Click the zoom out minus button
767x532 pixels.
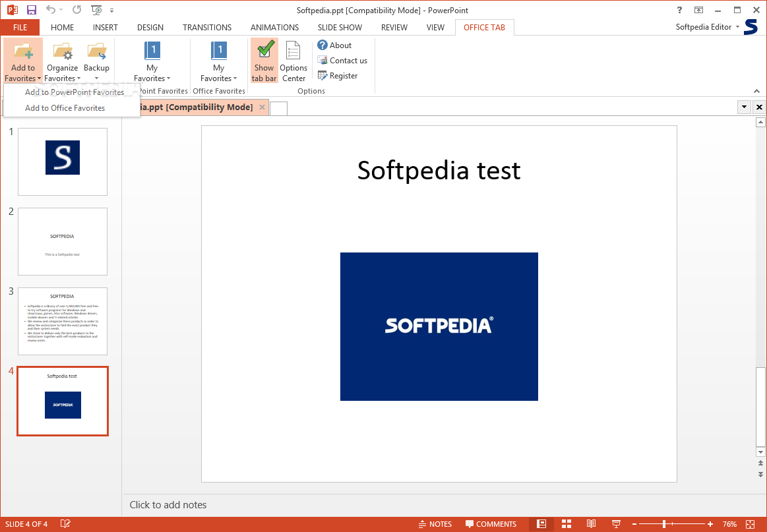pos(634,524)
